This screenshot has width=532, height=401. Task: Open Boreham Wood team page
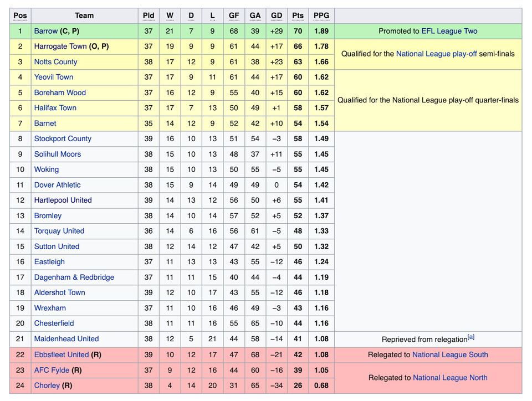tap(60, 92)
